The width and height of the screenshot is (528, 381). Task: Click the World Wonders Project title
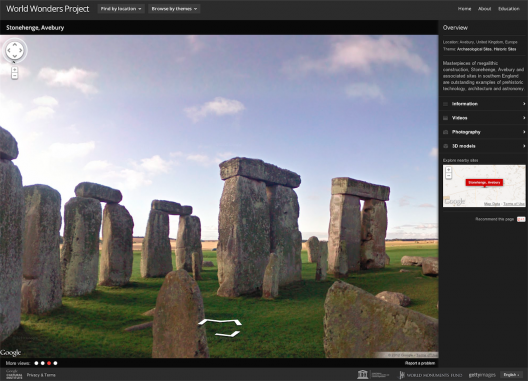tap(47, 9)
